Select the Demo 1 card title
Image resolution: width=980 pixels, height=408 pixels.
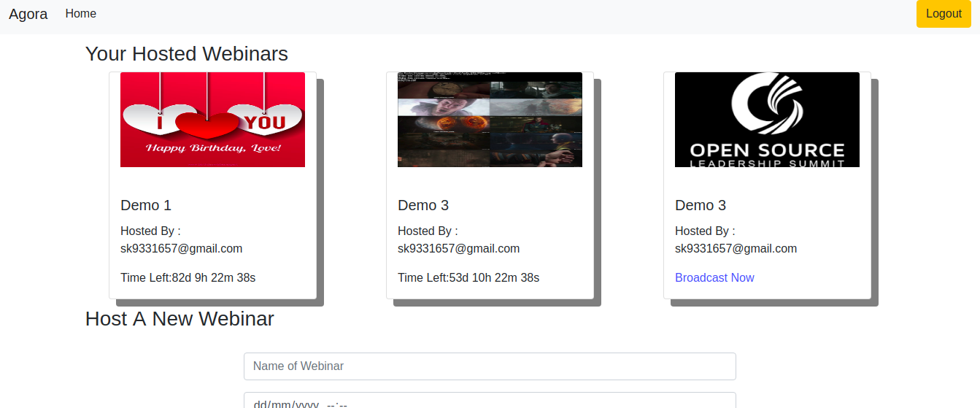point(146,205)
